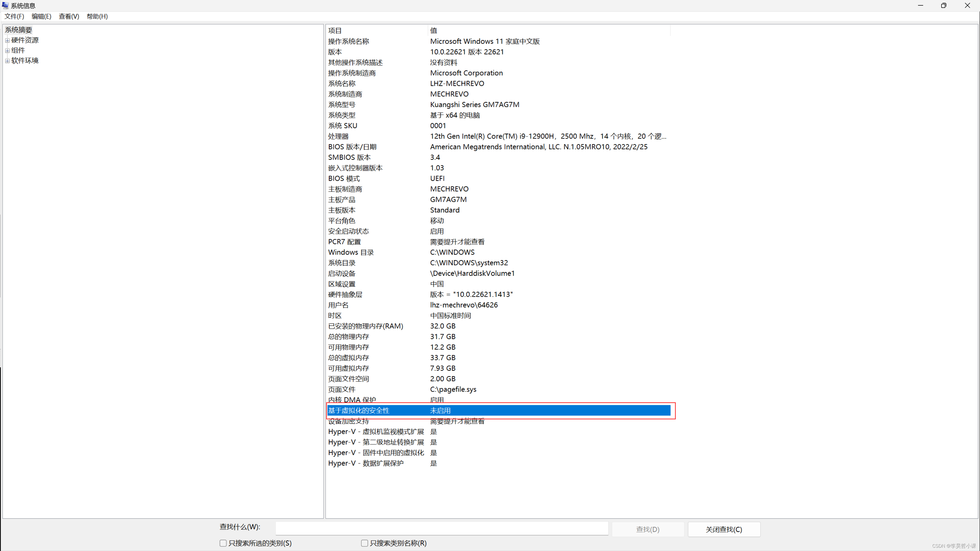Select the 系统类型 row

tap(498, 115)
